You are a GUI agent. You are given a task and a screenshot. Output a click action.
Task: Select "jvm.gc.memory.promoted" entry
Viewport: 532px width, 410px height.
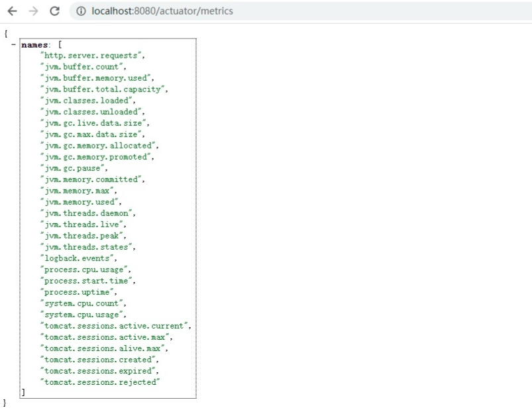pos(95,157)
